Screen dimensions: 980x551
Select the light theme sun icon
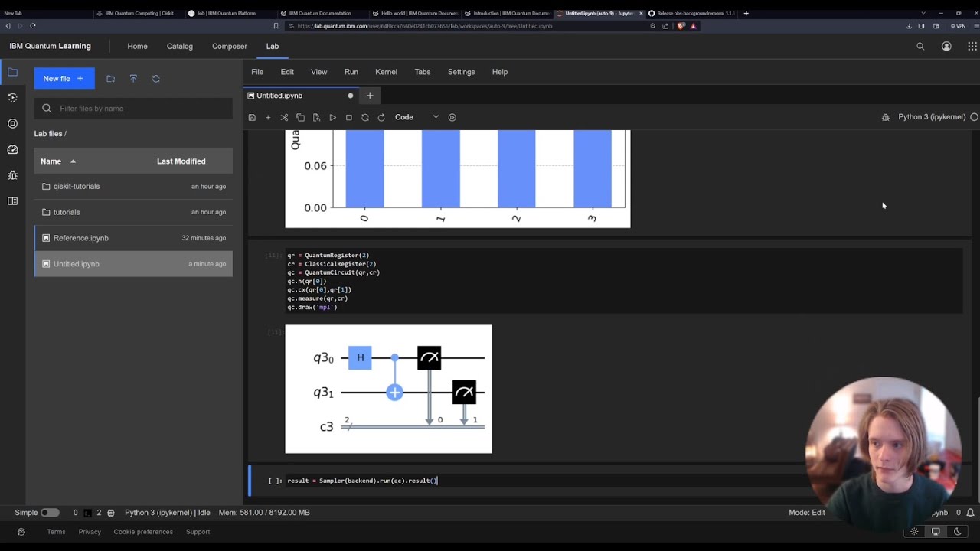pyautogui.click(x=914, y=532)
